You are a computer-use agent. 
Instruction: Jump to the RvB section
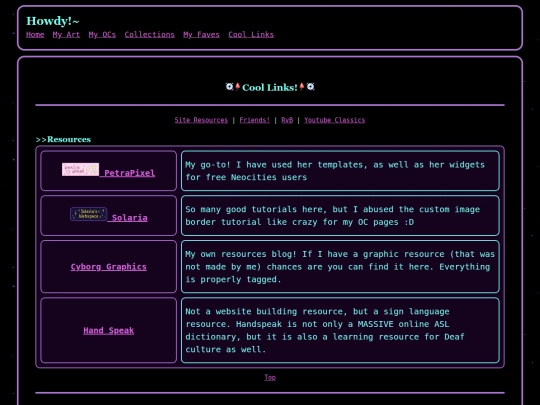pos(287,120)
